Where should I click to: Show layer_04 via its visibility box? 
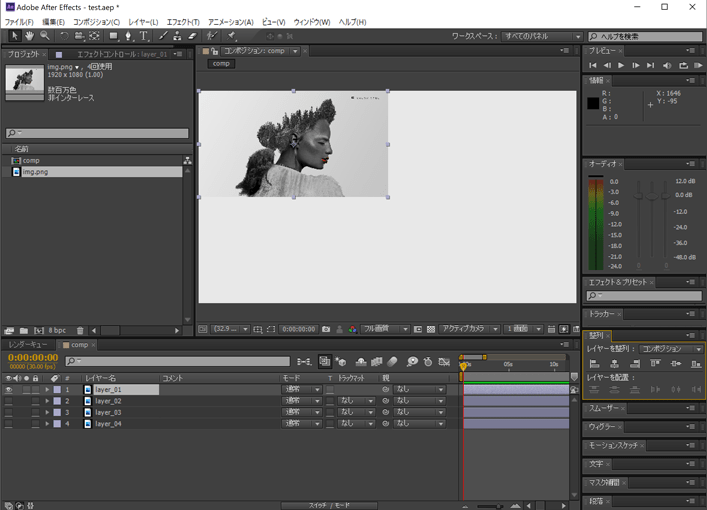8,424
